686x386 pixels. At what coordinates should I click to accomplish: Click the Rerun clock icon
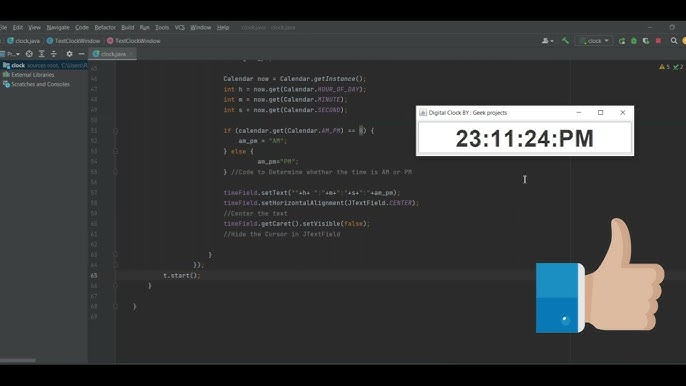[x=622, y=41]
